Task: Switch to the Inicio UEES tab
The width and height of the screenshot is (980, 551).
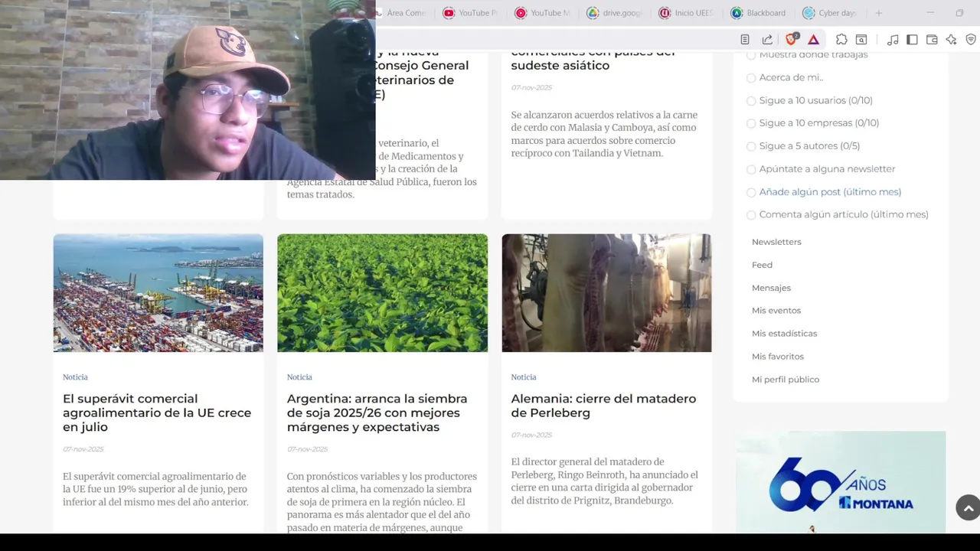Action: [686, 13]
